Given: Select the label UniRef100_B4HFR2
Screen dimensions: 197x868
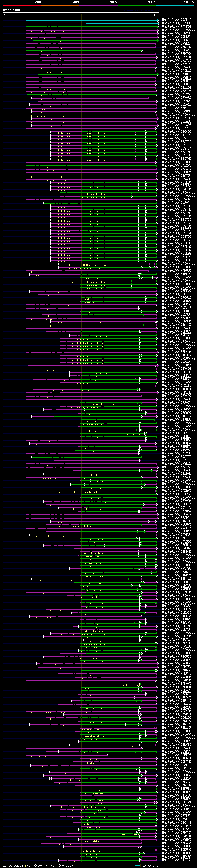Looking at the screenshot, I should (x=177, y=274).
